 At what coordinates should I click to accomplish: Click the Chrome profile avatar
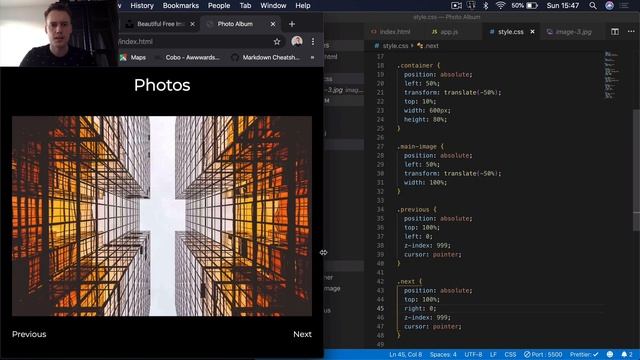(297, 41)
